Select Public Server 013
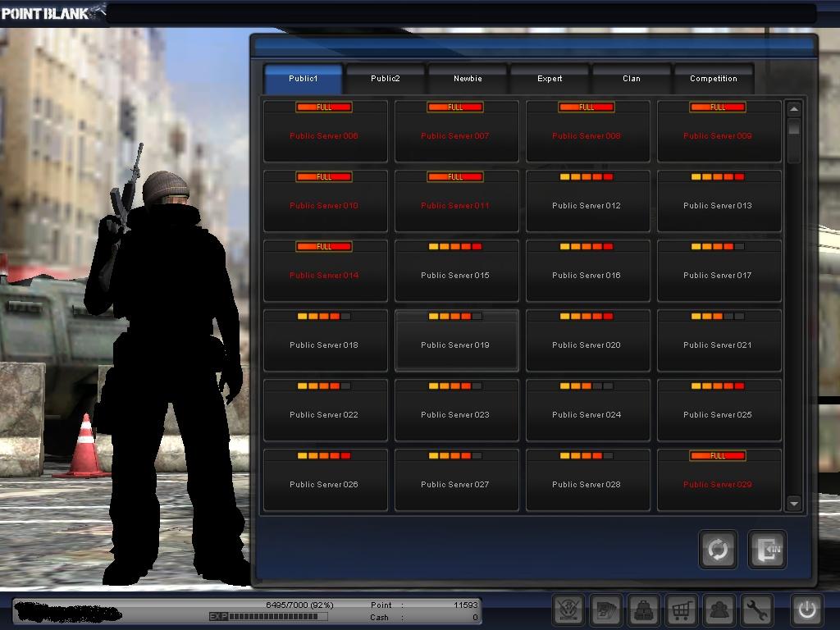 coord(719,201)
